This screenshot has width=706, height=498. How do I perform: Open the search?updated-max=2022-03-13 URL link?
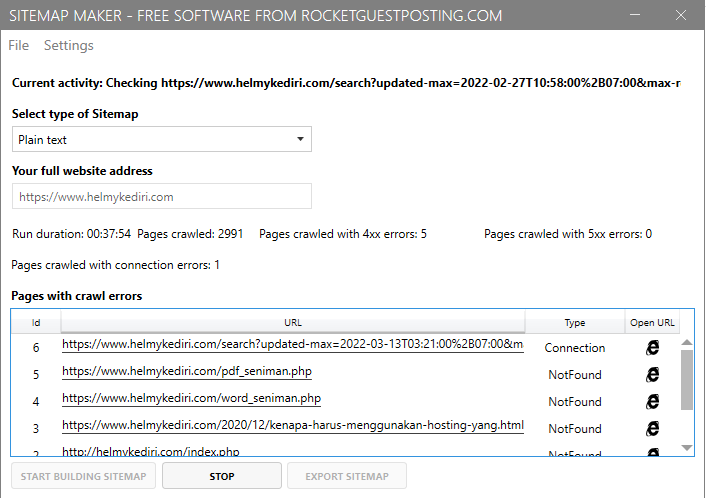[x=293, y=344]
